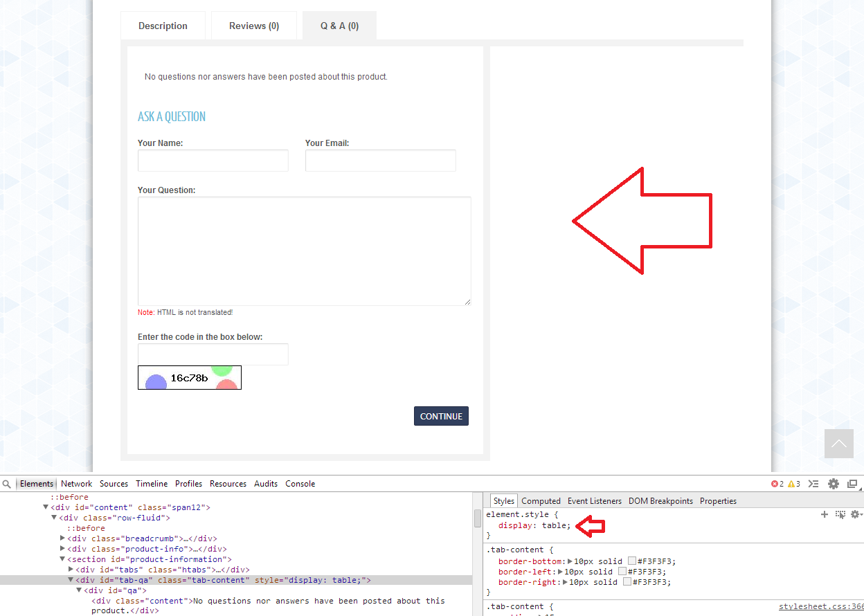Image resolution: width=864 pixels, height=616 pixels.
Task: Expand border-bottom shorthand property triangle
Action: [x=570, y=561]
